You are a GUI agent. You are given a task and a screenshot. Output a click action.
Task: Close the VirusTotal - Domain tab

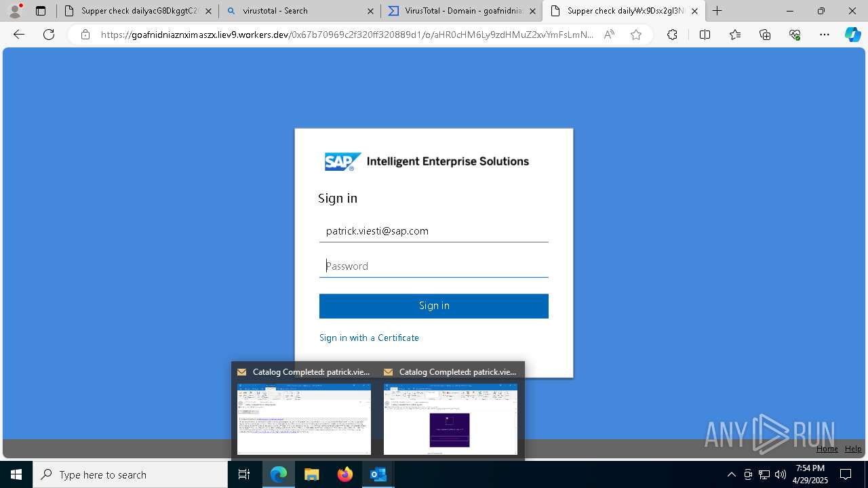[532, 11]
